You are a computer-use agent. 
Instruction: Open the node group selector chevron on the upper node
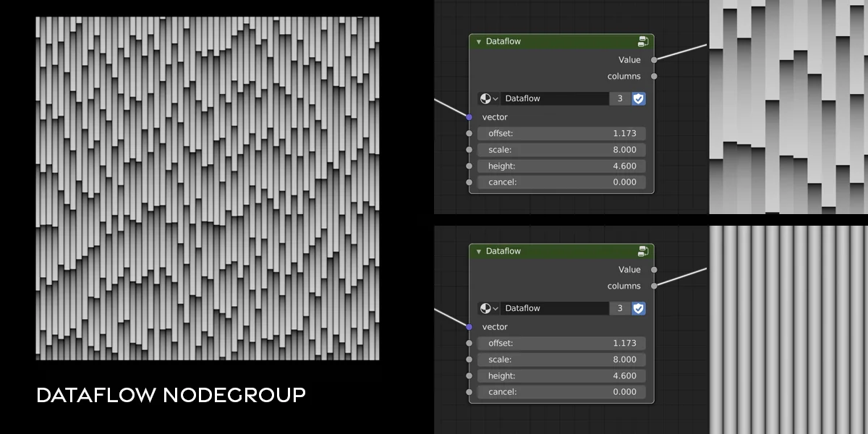(496, 98)
